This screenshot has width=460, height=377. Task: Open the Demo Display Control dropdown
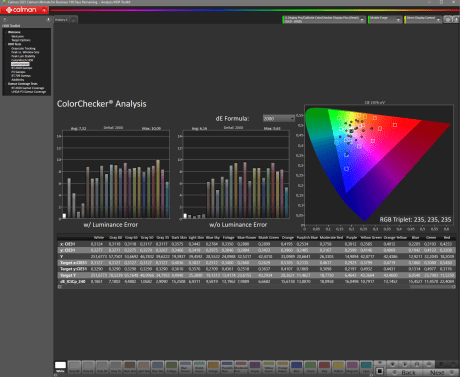[423, 20]
